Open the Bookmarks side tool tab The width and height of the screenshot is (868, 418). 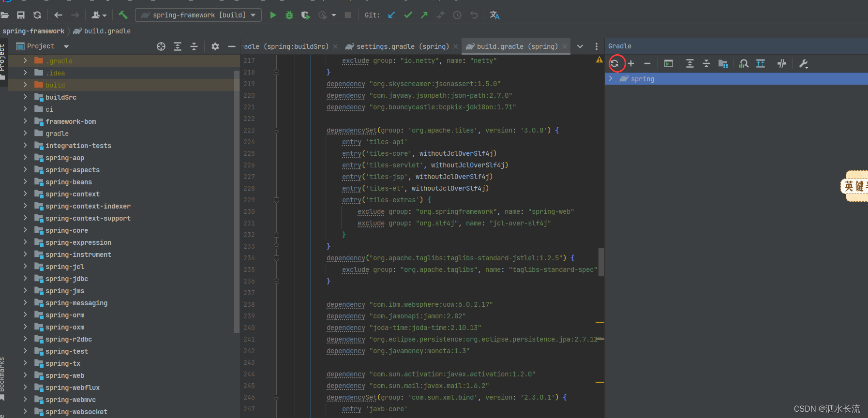3,377
